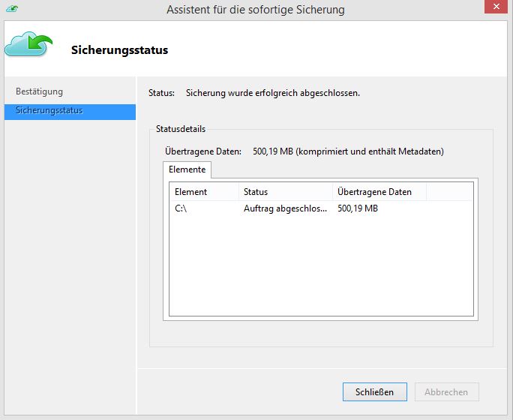Click window title 'Assistent für die sofortige Sicherung'
Image resolution: width=513 pixels, height=420 pixels.
tap(256, 10)
